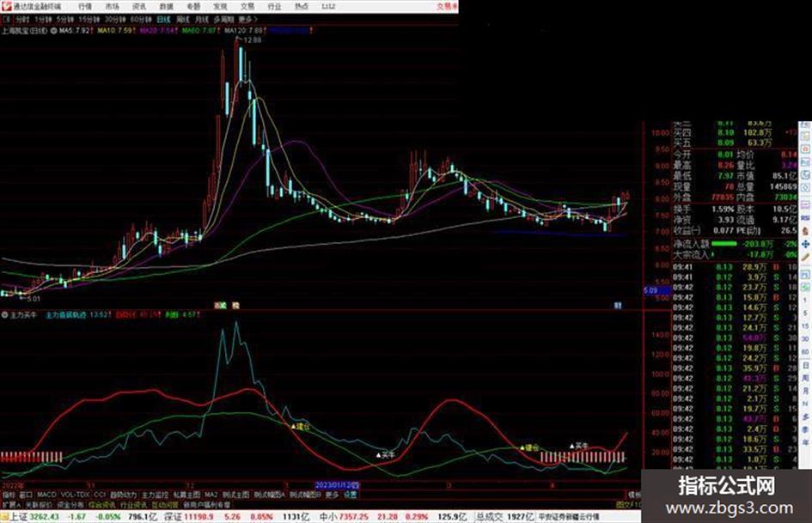812x523 pixels.
Task: Click the 换手 1.59% value
Action: 723,210
